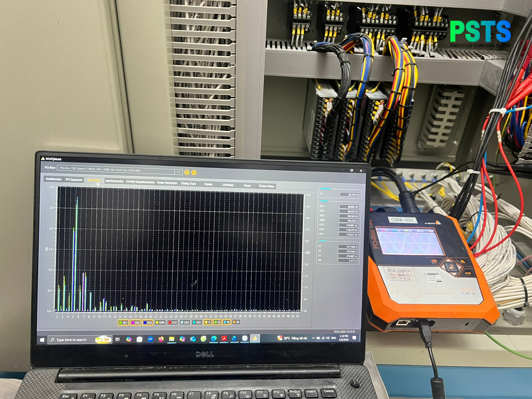532x399 pixels.
Task: Open the FFT Spectrum tab
Action: [x=74, y=179]
